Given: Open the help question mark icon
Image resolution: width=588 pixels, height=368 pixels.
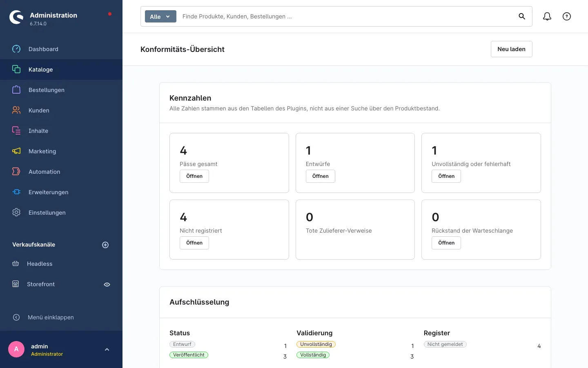Looking at the screenshot, I should click(567, 16).
